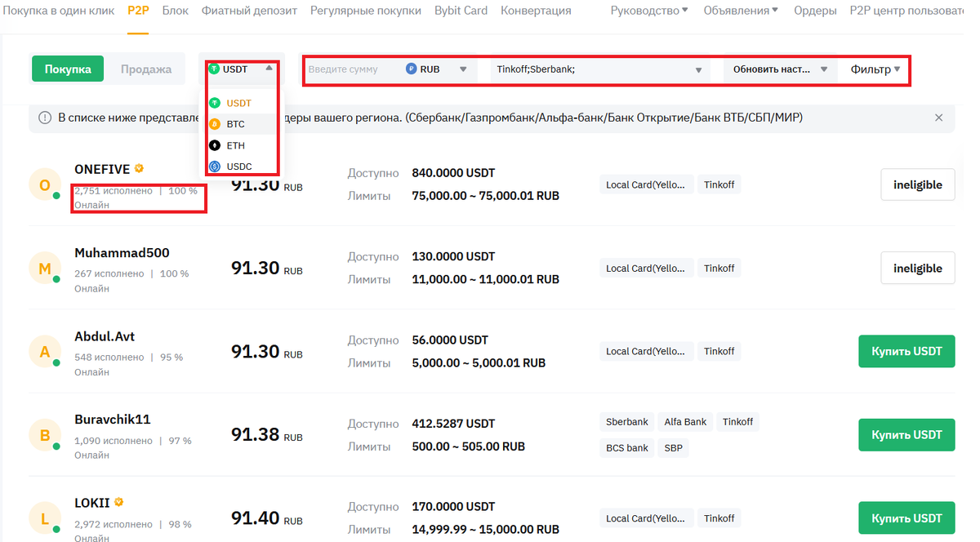Open the P2P tab
The image size is (980, 542).
[138, 11]
